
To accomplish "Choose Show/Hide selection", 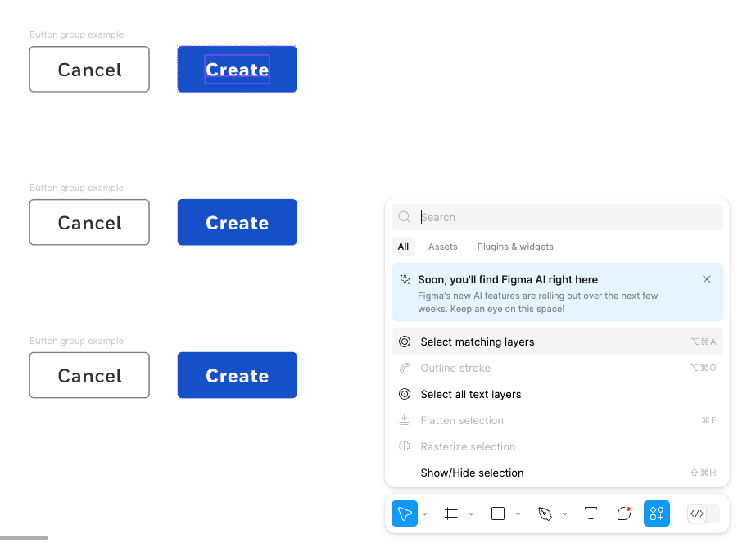I will click(557, 473).
